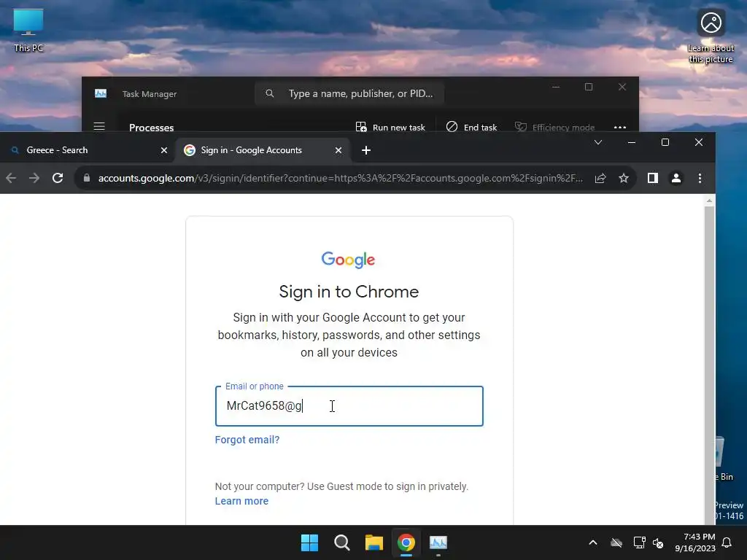Open the tab search chevron in Chrome

pyautogui.click(x=598, y=142)
